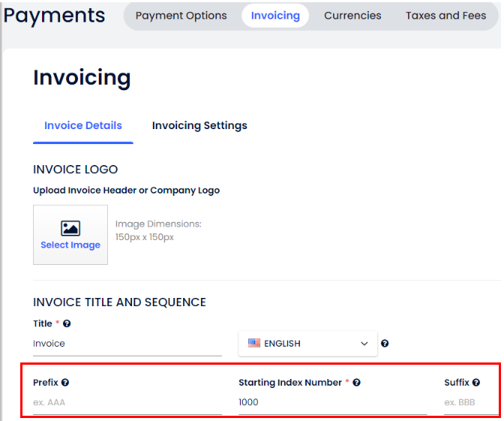Open the Invoicing Settings sub-tab
This screenshot has width=504, height=421.
[x=199, y=125]
